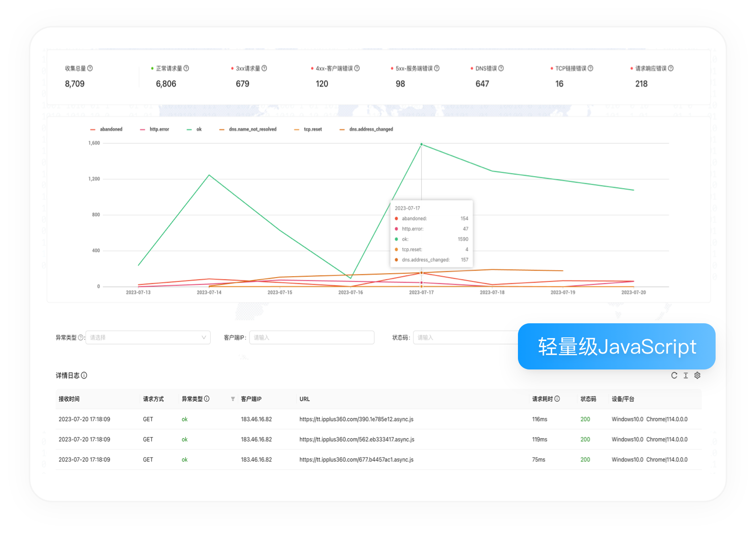Screen dimensions: 756x534
Task: Click the 2023-07-17 data point on green line
Action: coord(422,144)
